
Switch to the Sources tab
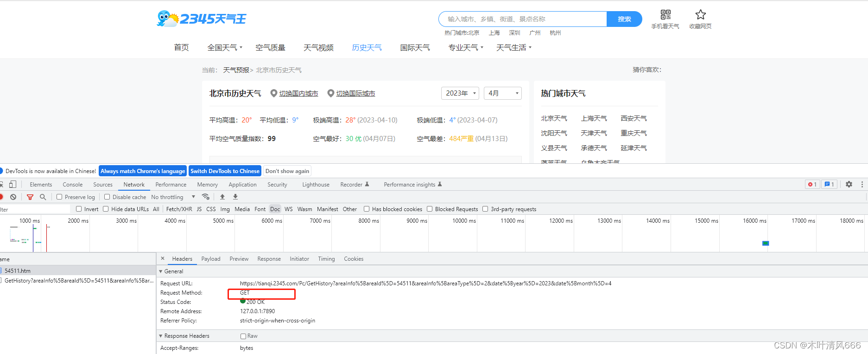(x=103, y=184)
